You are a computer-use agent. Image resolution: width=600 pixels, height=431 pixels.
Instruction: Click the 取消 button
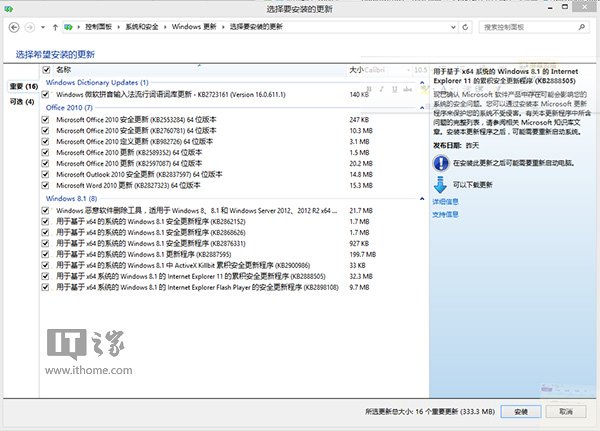(566, 411)
